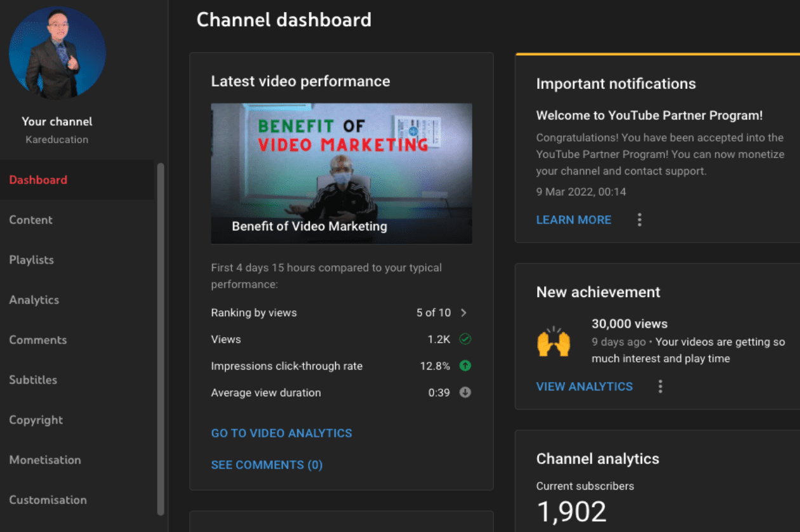Open three-dot menu next to VIEW ANALYTICS
The image size is (800, 532).
[x=660, y=386]
